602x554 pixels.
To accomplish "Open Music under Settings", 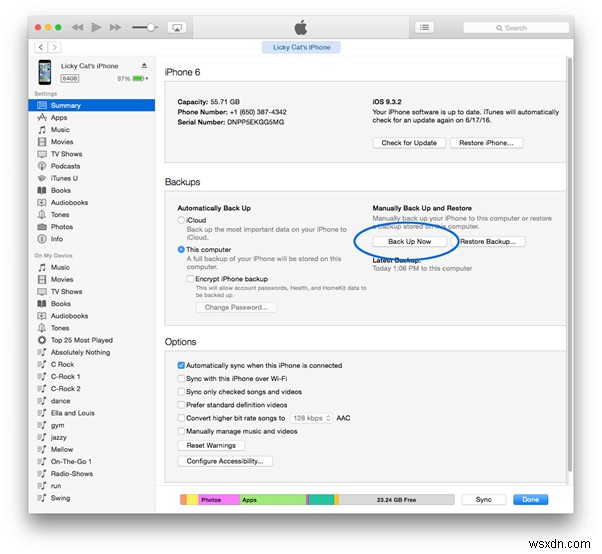I will coord(91,130).
